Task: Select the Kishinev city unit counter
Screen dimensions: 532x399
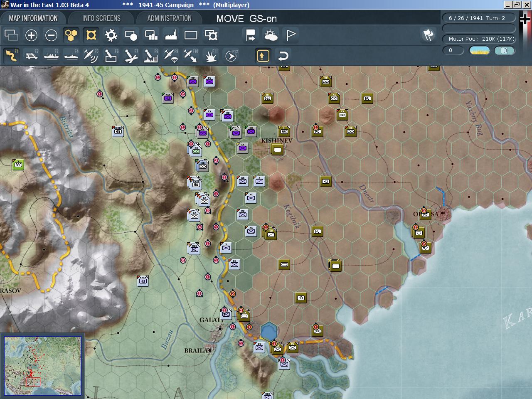Action: pos(277,150)
